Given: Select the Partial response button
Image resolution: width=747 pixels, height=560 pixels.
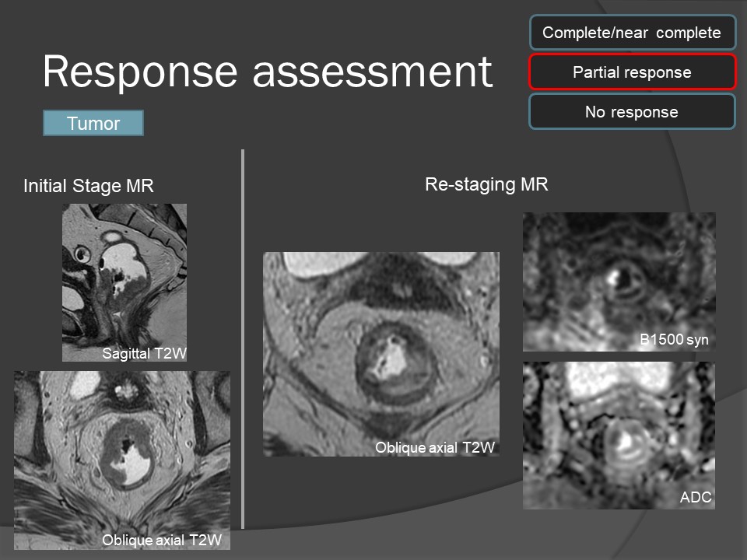Looking at the screenshot, I should [x=632, y=72].
